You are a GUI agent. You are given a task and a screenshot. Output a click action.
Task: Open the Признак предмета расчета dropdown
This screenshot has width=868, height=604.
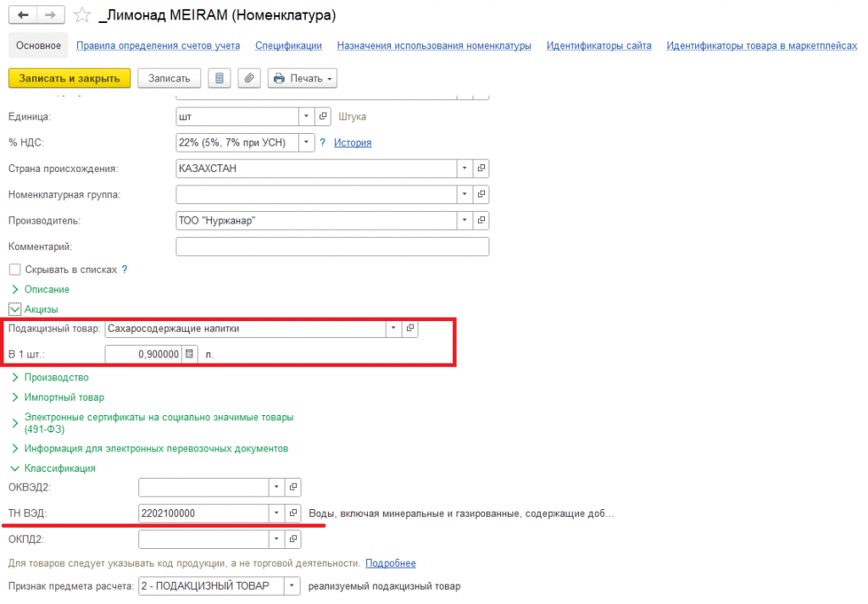pos(292,585)
